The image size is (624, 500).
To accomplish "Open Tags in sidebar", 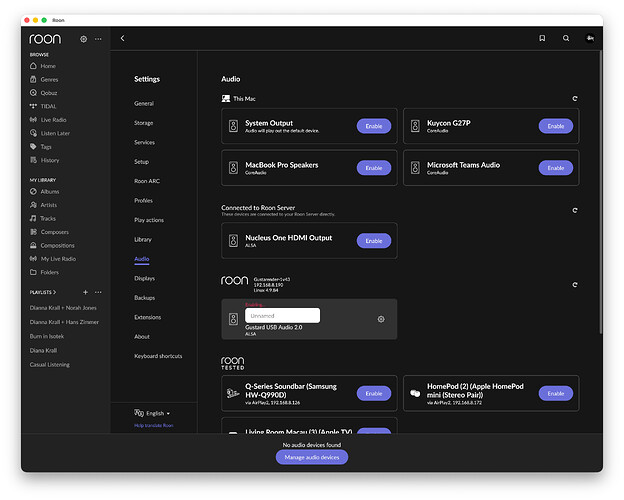I will (41, 147).
